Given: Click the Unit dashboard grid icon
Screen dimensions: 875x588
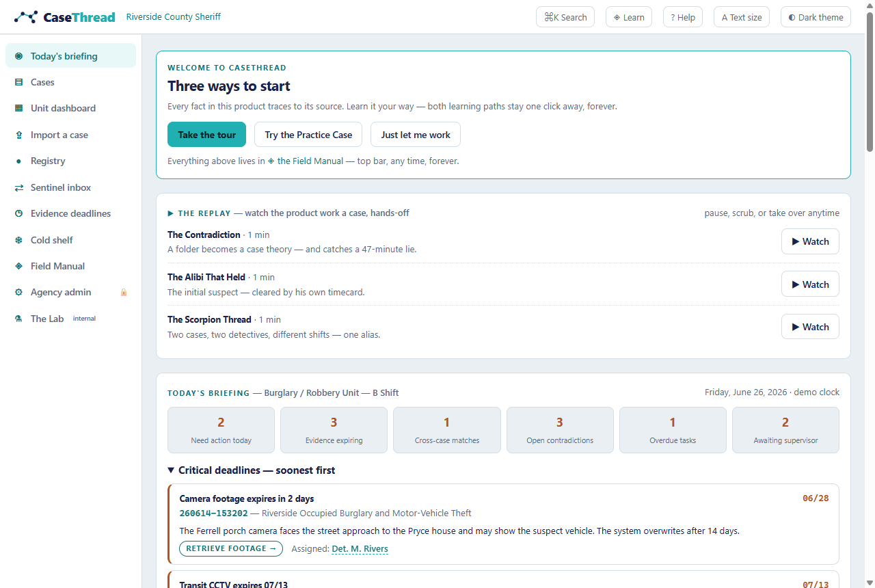Looking at the screenshot, I should coord(18,108).
